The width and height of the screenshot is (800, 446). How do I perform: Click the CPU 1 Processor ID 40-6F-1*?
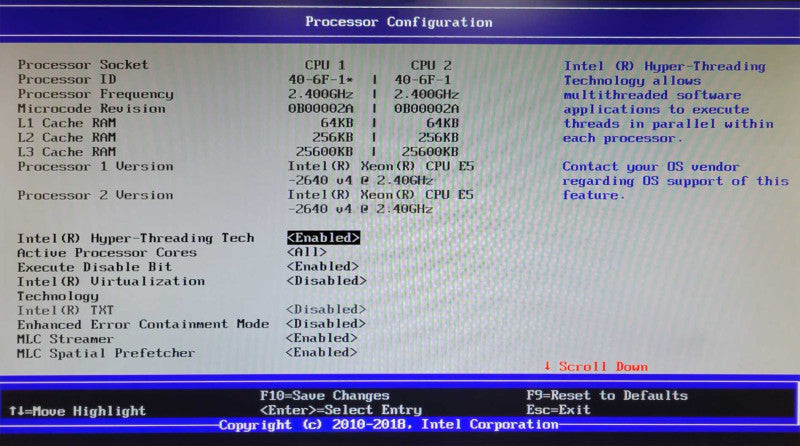click(x=321, y=80)
